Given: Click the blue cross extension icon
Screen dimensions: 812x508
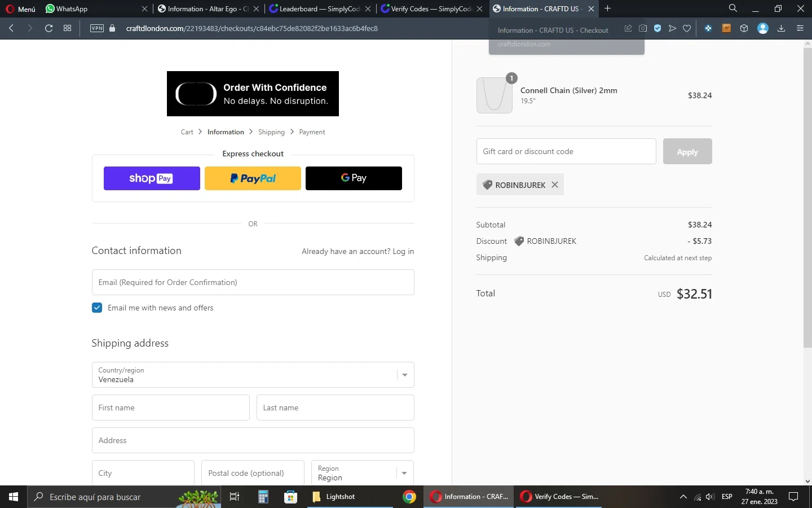Looking at the screenshot, I should click(709, 28).
